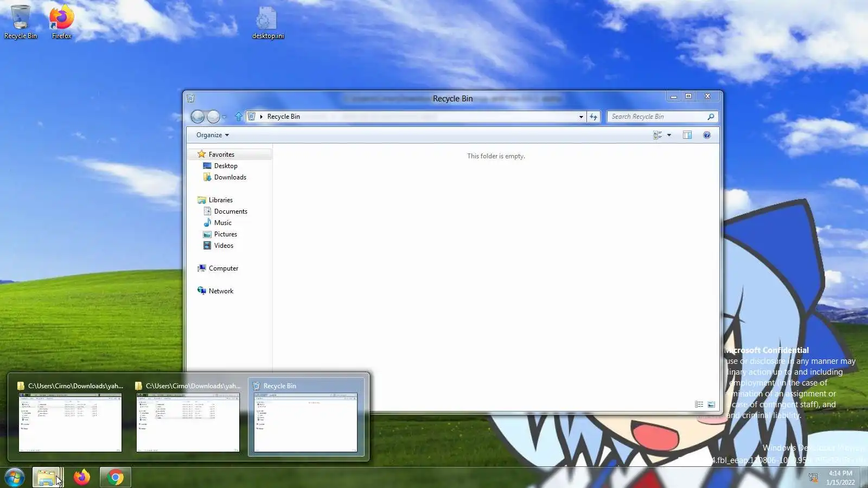Maximize the Recycle Bin window

click(688, 97)
